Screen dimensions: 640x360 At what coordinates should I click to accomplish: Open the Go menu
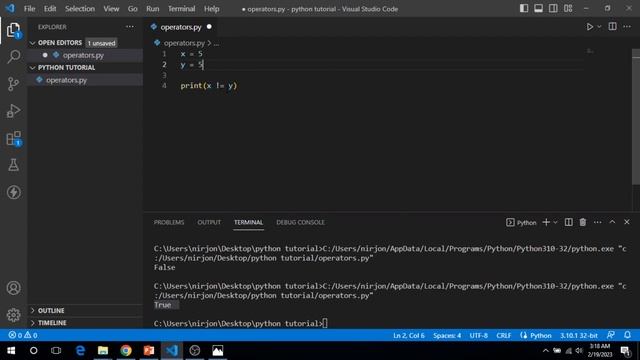(132, 9)
